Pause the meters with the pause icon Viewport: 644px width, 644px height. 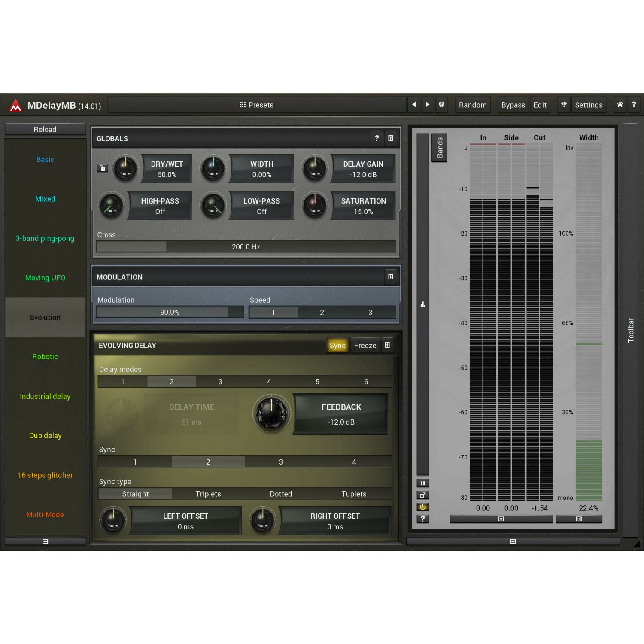[x=422, y=483]
